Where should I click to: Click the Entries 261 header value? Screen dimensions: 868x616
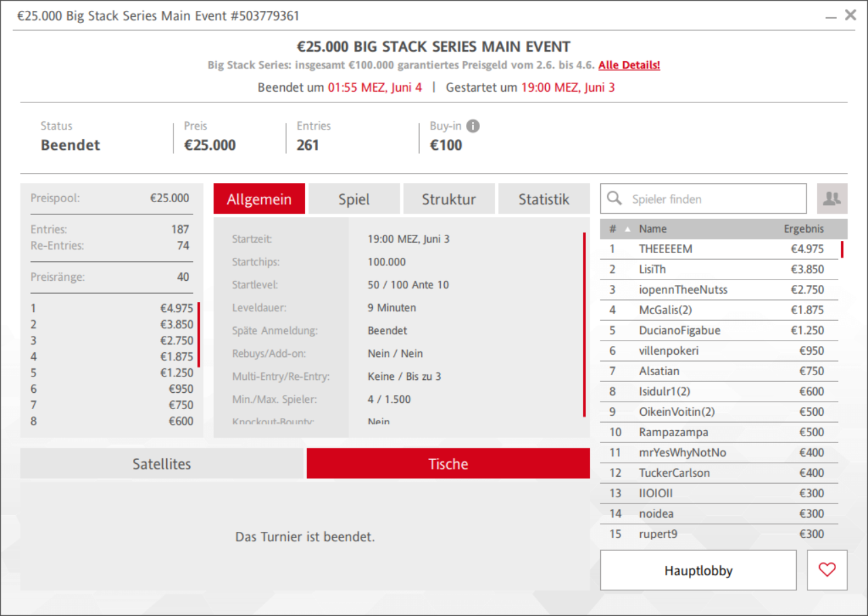[308, 145]
